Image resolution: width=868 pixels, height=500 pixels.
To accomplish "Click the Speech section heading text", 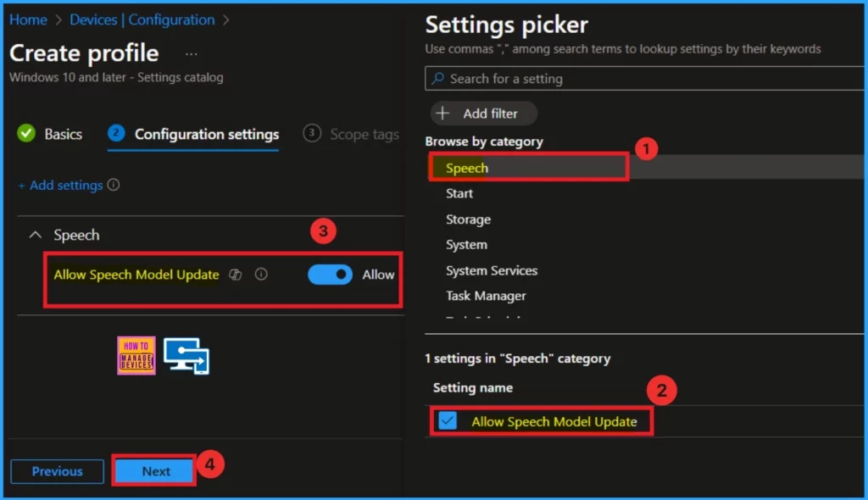I will click(76, 235).
